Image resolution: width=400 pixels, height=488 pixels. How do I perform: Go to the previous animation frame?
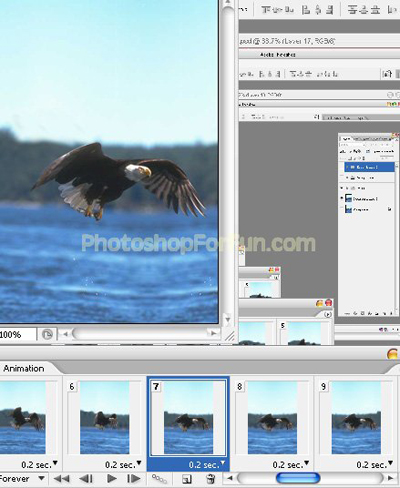point(86,479)
